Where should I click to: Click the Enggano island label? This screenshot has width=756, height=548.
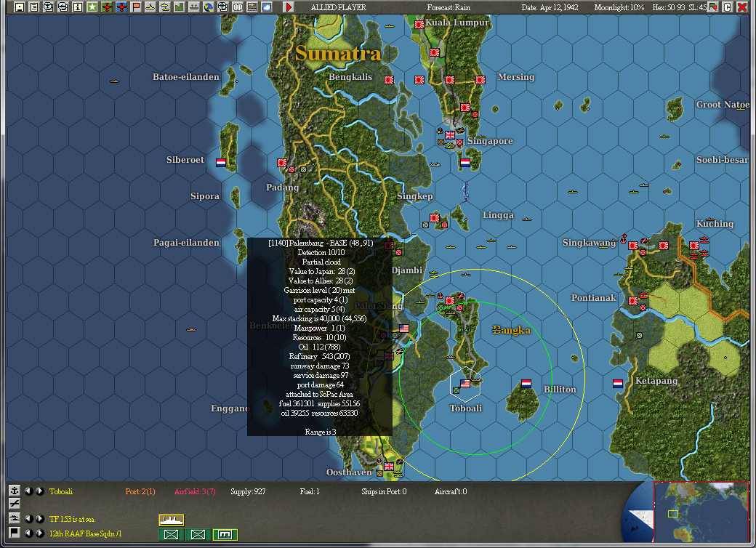coord(230,408)
